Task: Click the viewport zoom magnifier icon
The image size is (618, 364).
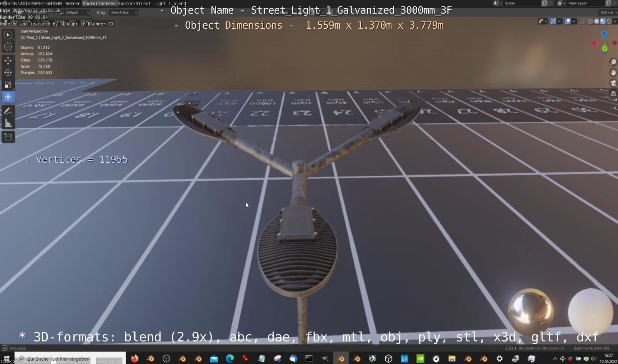Action: pyautogui.click(x=613, y=62)
